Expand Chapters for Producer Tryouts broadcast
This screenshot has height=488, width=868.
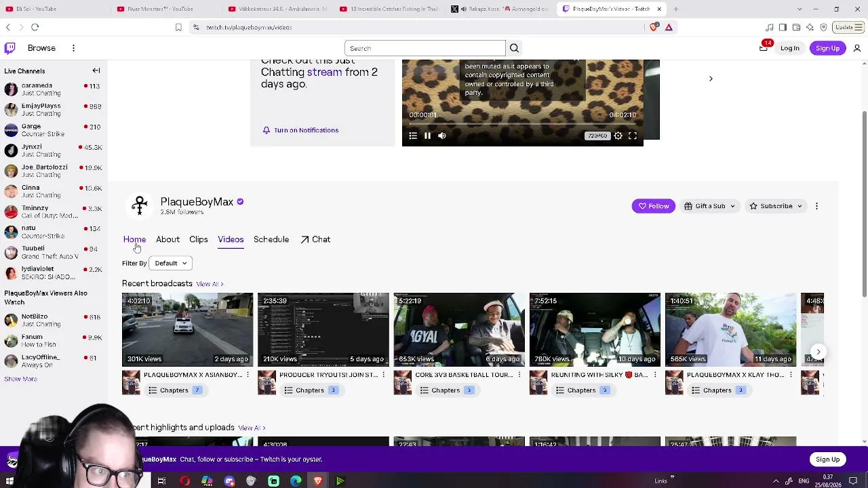tap(311, 390)
